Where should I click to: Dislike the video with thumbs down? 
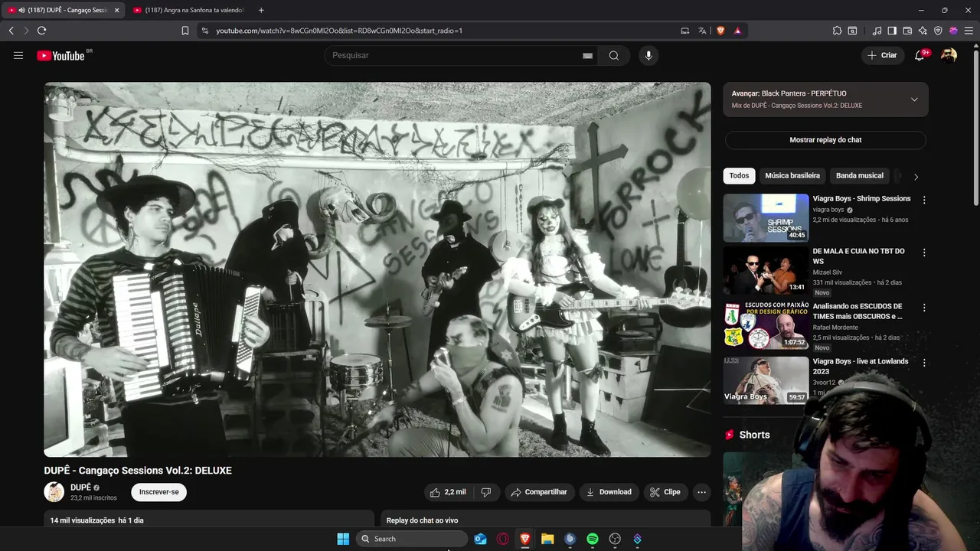(486, 492)
